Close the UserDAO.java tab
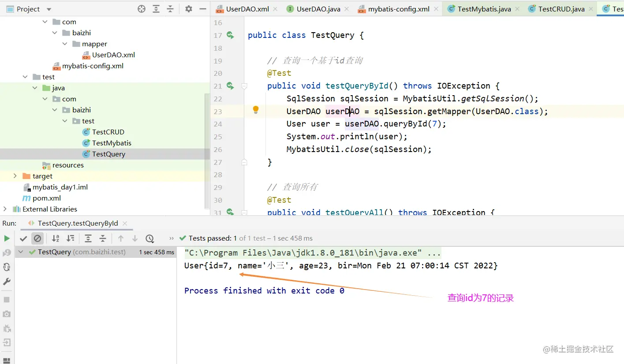 point(347,9)
